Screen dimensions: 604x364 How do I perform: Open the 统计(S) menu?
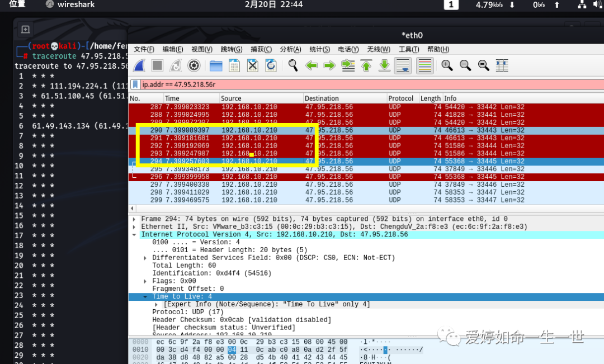320,49
